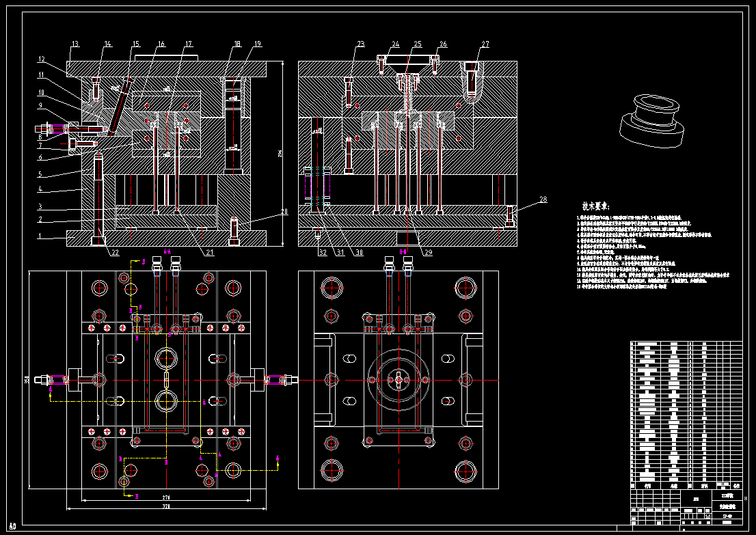Select balloon label 10

pos(42,92)
